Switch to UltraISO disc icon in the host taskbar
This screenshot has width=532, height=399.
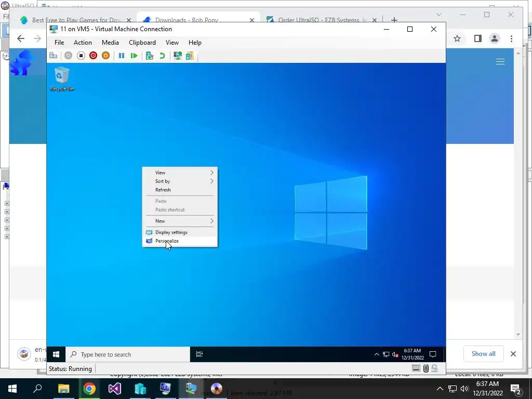(x=217, y=389)
